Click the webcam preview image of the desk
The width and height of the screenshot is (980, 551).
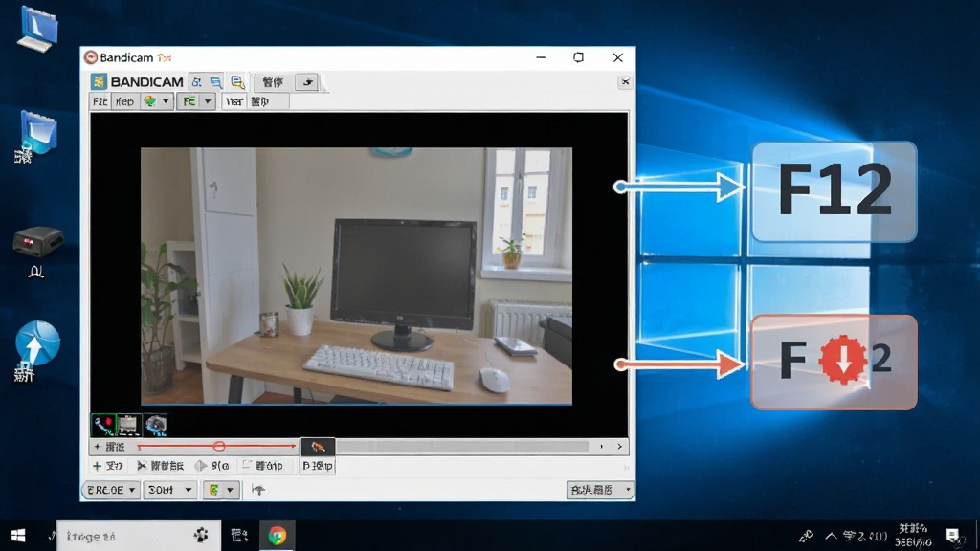click(356, 275)
